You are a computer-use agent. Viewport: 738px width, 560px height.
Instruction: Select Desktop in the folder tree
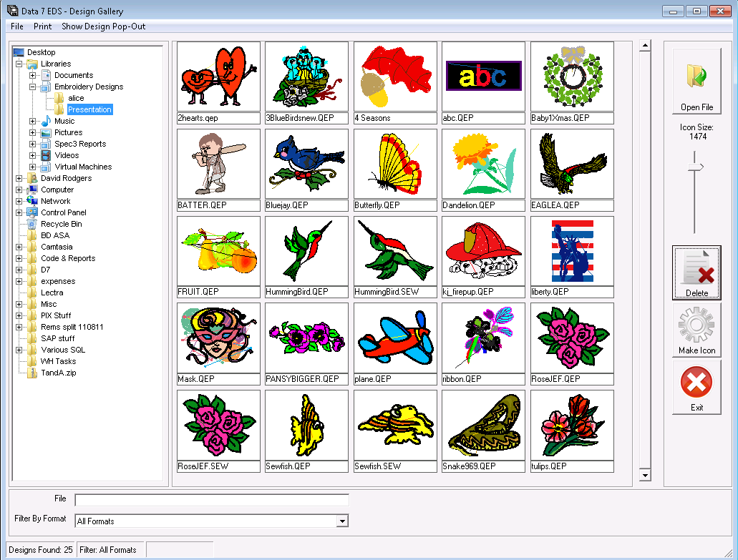[x=41, y=52]
